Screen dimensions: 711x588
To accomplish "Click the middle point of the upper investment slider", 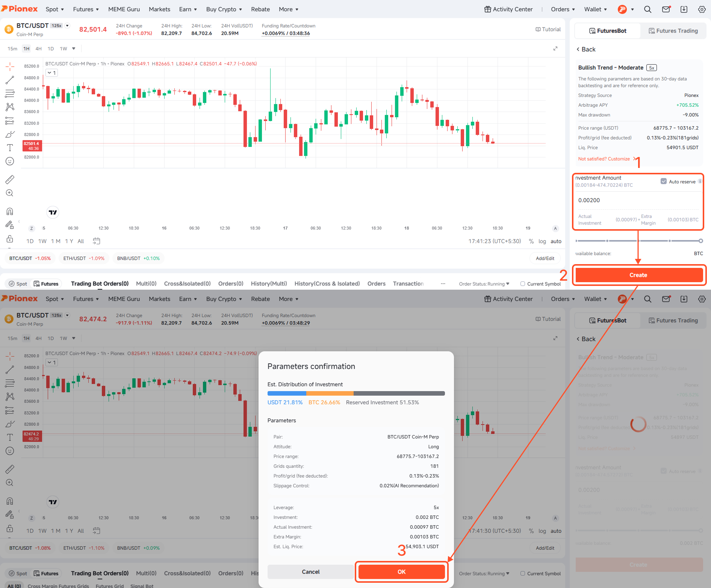I will [638, 241].
